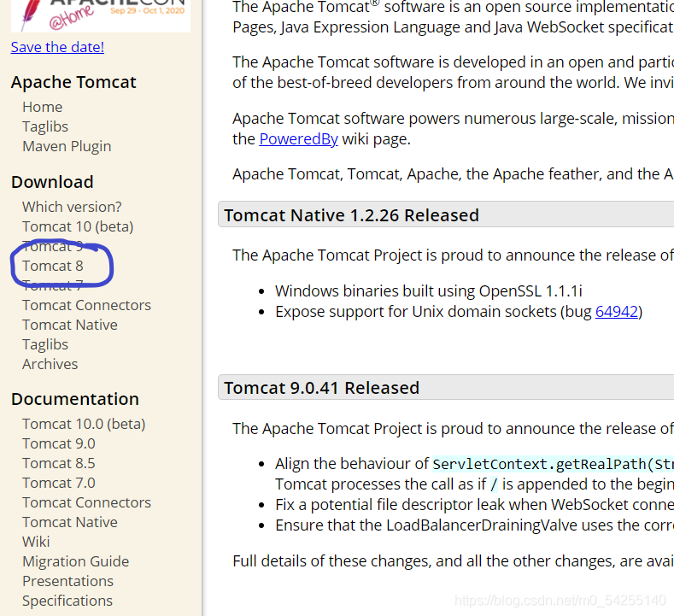Click the LoadBalancerDrainingValve bullet text
Screen dimensions: 674x616
click(475, 525)
